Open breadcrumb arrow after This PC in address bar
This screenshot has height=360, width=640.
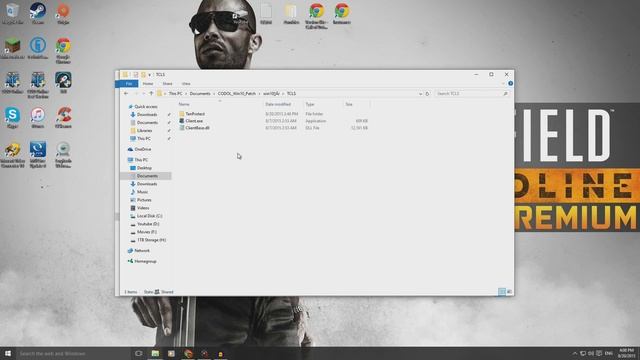[186, 93]
